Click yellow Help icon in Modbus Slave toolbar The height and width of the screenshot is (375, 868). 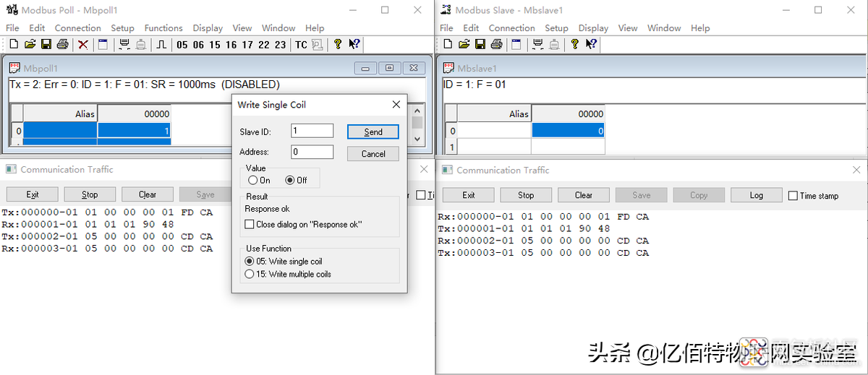pyautogui.click(x=575, y=45)
